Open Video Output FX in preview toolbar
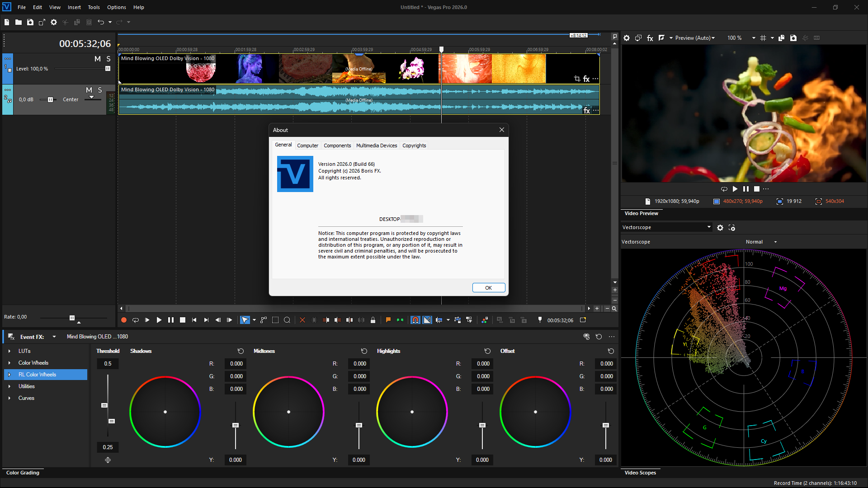 click(650, 38)
